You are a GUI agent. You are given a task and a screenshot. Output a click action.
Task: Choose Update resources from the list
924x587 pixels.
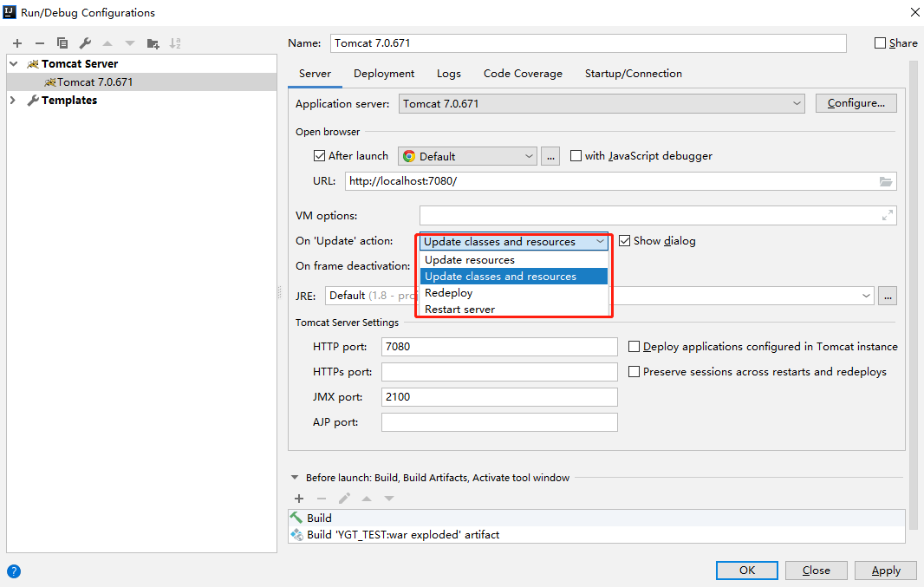514,260
